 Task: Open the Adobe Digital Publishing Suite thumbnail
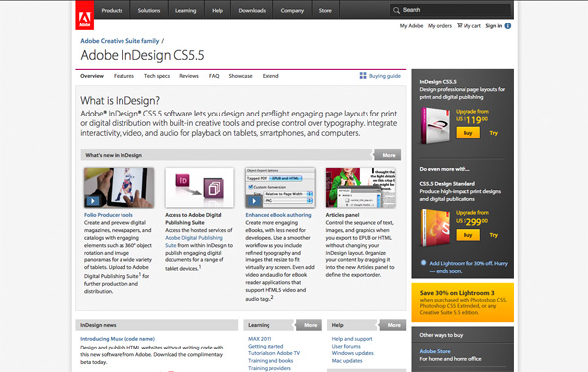point(200,187)
